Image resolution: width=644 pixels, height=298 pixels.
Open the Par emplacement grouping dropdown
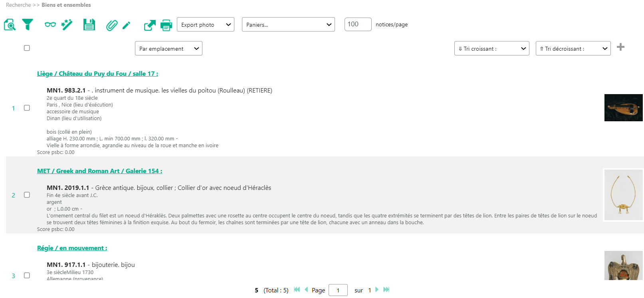point(168,49)
